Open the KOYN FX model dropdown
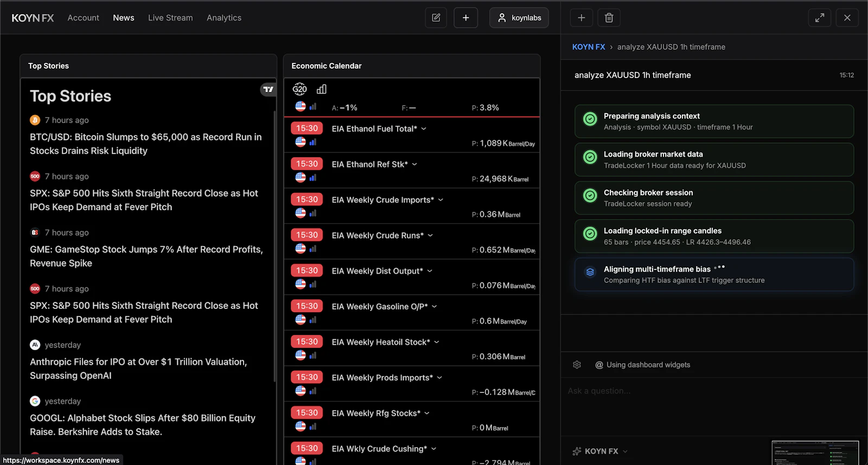 tap(601, 451)
